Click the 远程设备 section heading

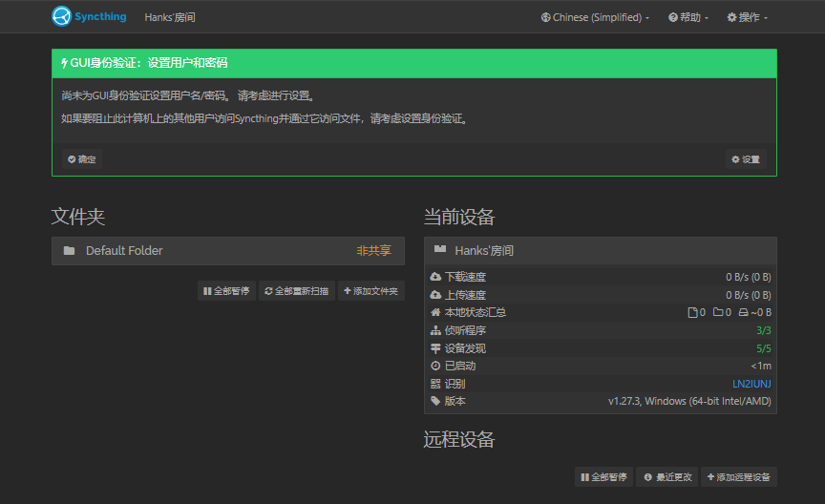(458, 439)
